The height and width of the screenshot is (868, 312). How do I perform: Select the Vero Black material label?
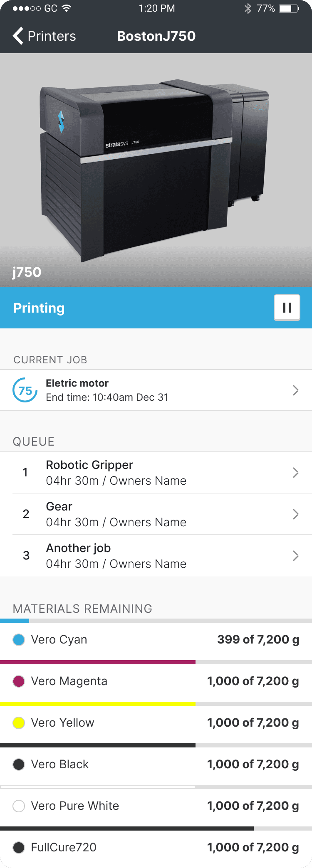tap(60, 764)
